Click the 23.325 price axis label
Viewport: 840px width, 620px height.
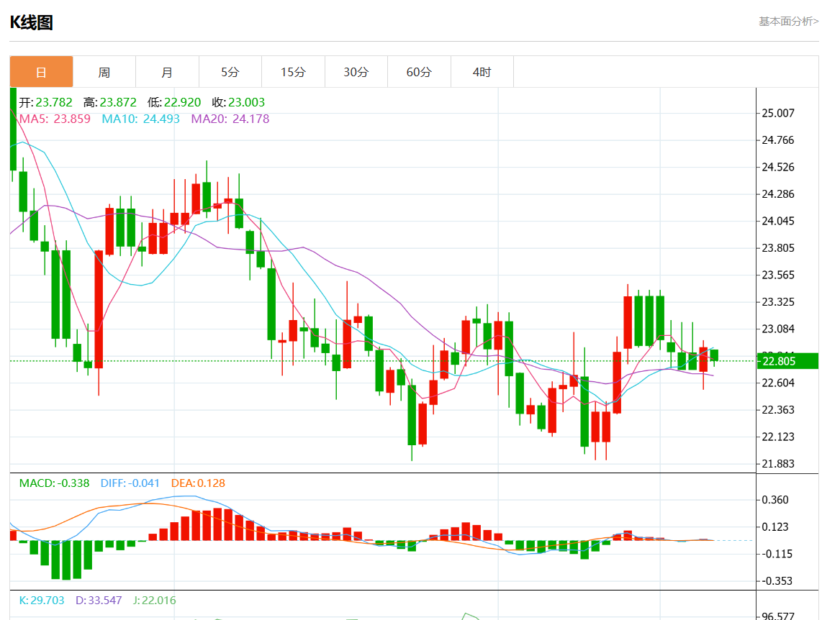[x=778, y=302]
